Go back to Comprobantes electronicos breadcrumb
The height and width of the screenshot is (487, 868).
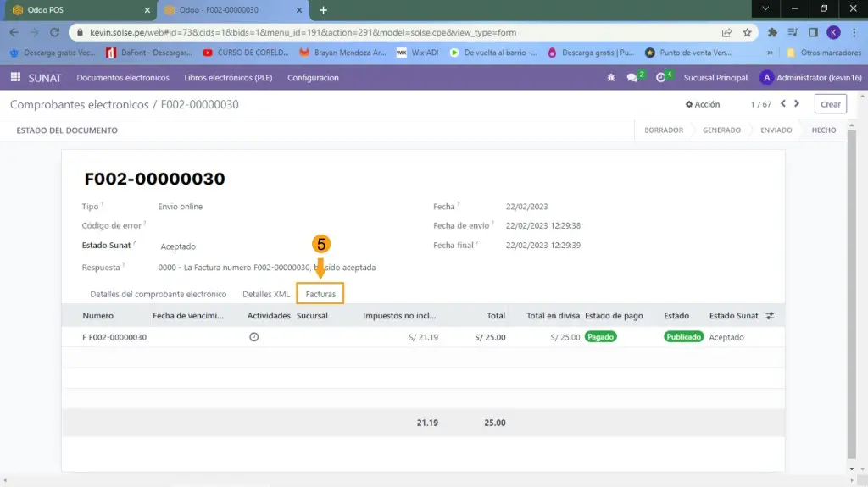[x=79, y=104]
